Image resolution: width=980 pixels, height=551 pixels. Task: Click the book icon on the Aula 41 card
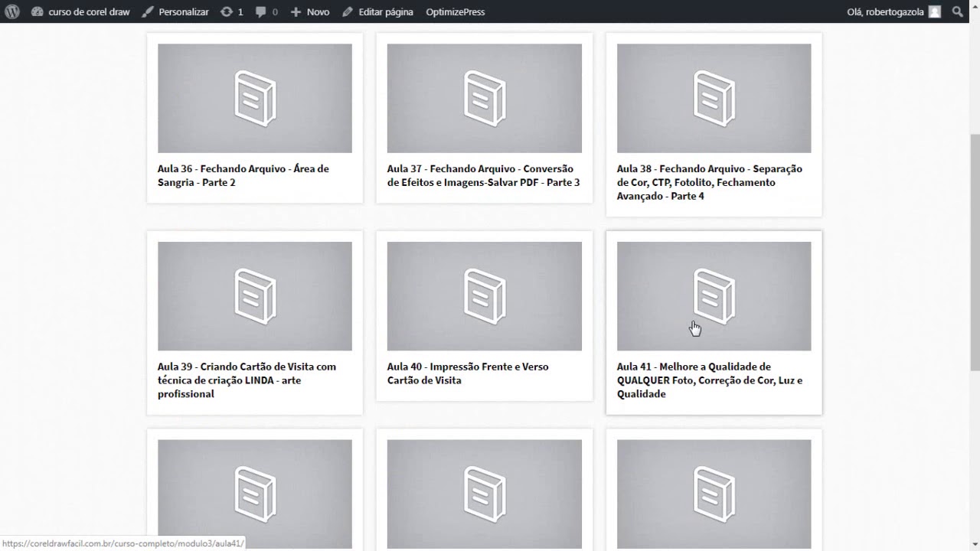click(714, 296)
